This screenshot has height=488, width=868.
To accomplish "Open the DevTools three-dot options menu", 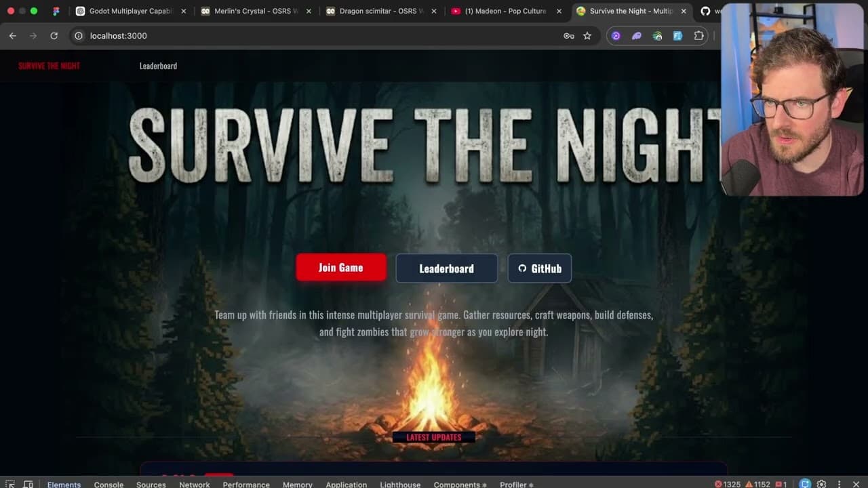I will pos(839,484).
